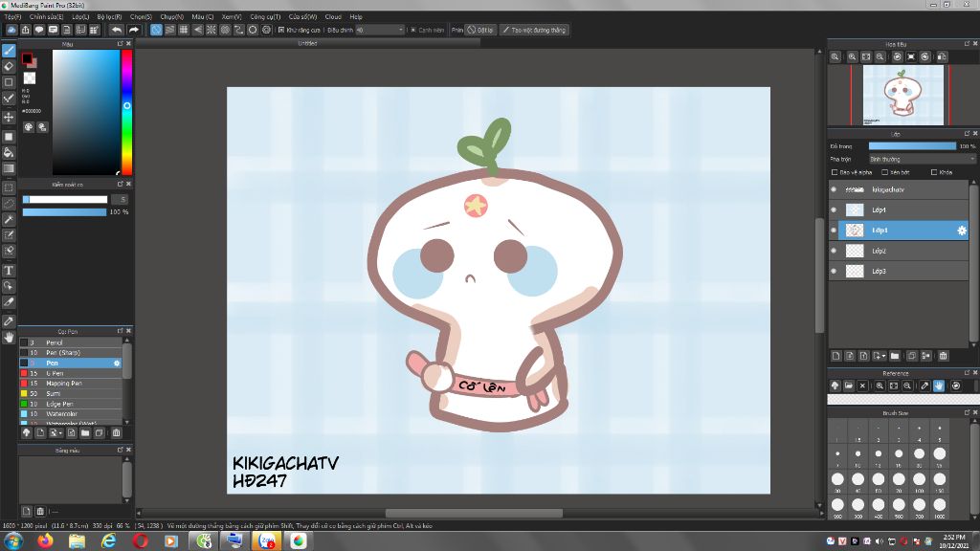
Task: Click the Undo arrow in toolbar
Action: tap(117, 30)
